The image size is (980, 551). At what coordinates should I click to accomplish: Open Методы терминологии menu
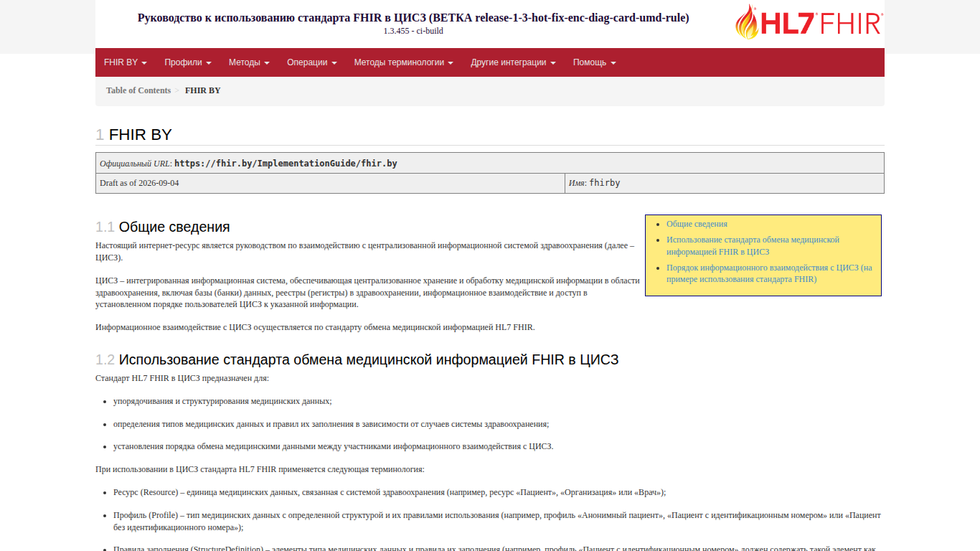coord(404,62)
